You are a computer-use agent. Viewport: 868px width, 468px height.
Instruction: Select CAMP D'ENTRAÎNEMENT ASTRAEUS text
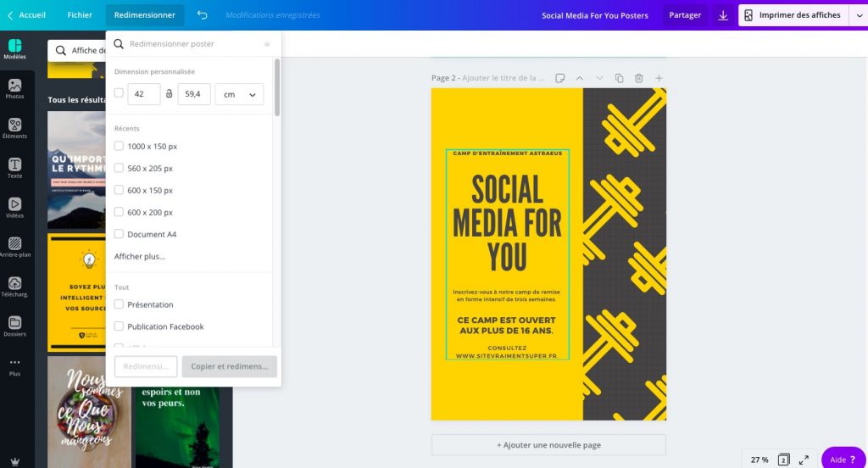507,153
